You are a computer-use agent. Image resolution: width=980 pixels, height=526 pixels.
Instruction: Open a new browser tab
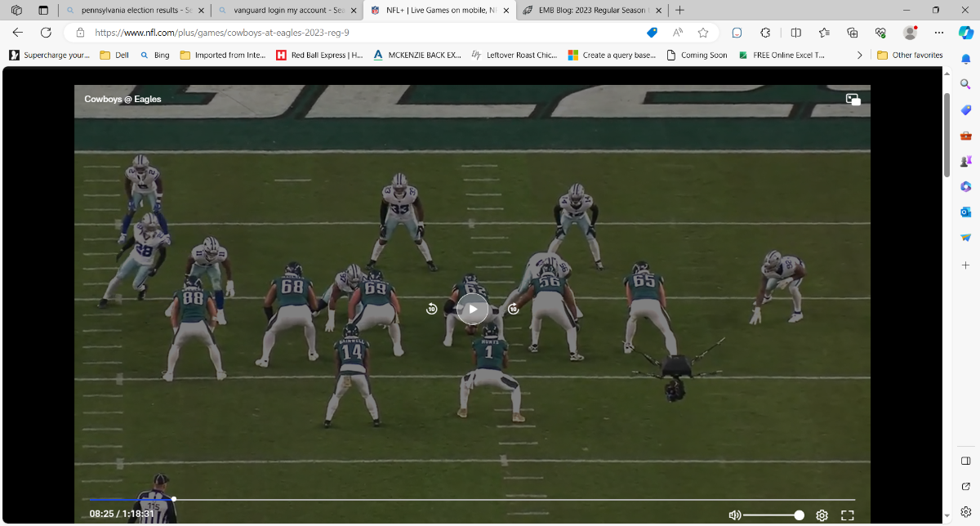679,11
